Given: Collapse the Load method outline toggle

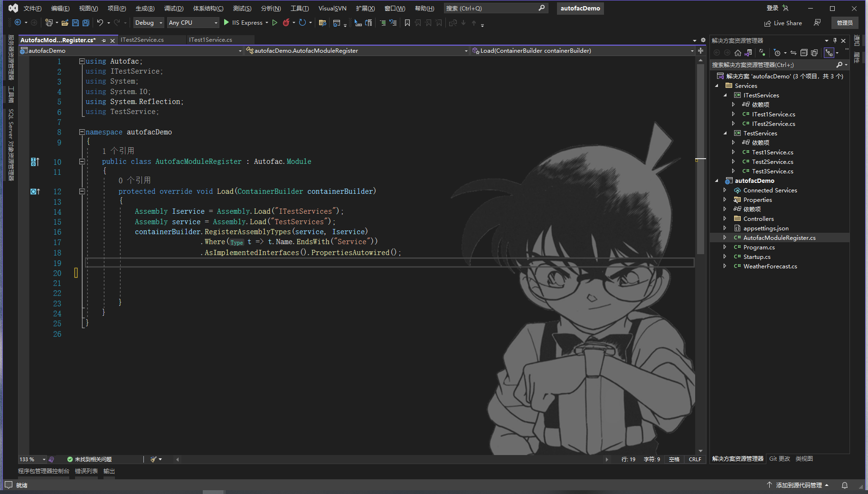Looking at the screenshot, I should (x=82, y=191).
